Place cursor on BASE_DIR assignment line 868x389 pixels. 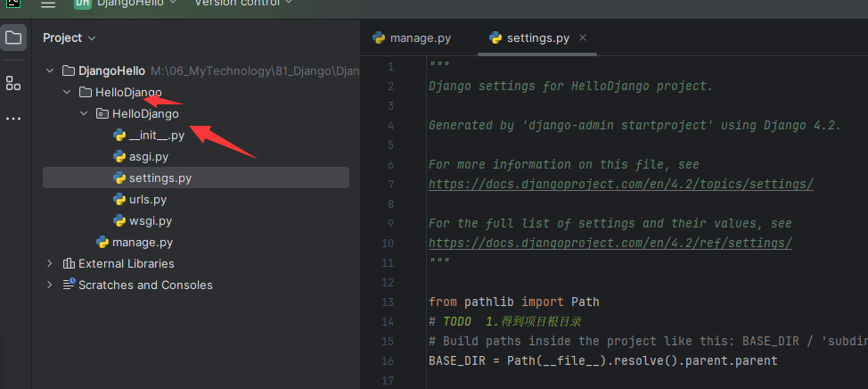pyautogui.click(x=602, y=360)
